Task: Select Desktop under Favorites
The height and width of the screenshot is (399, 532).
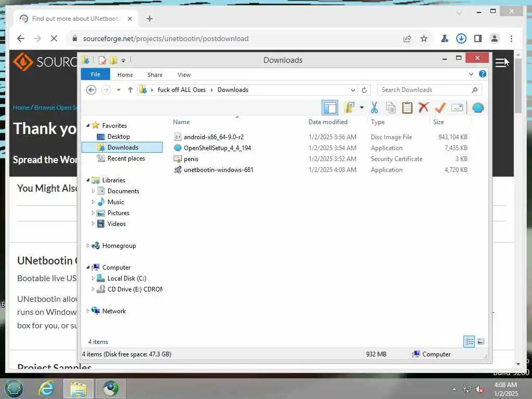Action: [x=118, y=137]
